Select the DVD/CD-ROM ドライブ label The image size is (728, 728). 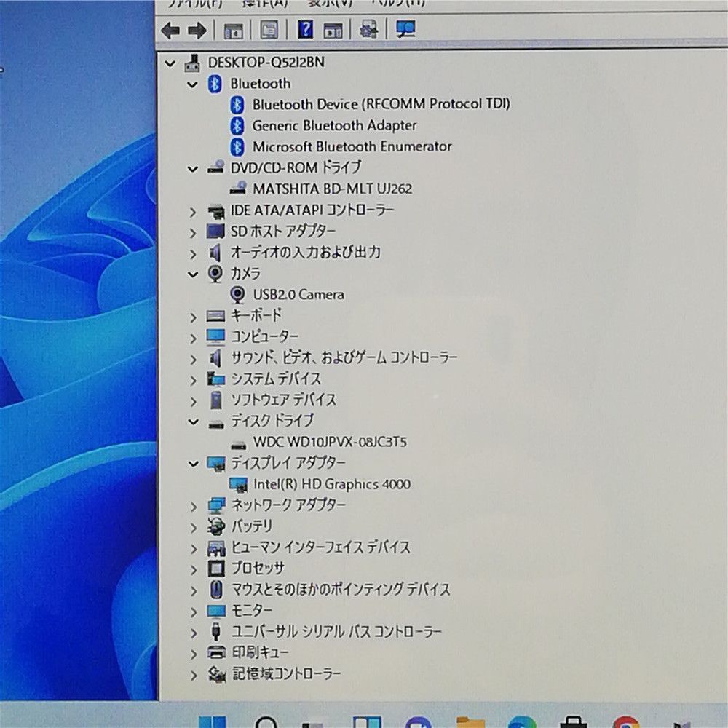[x=296, y=167]
